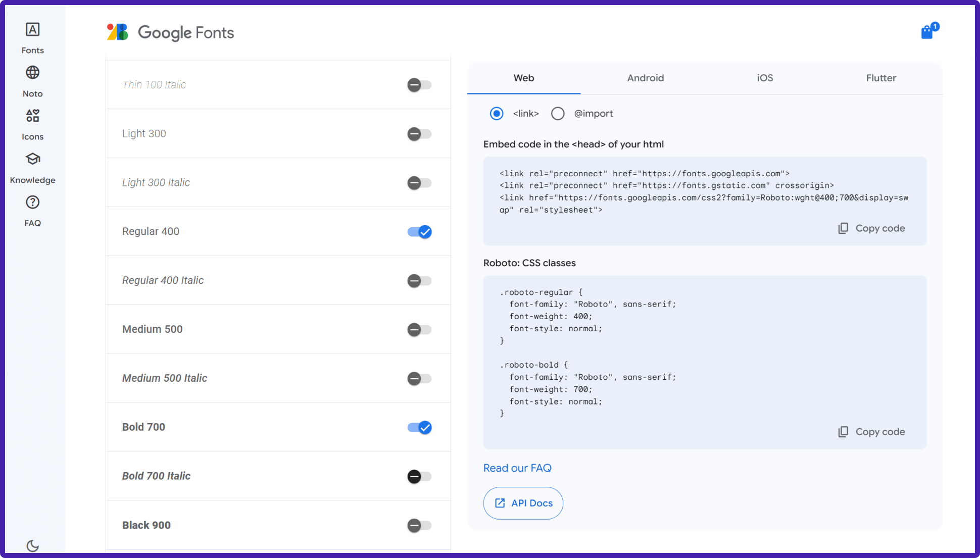
Task: Enable Thin 100 Italic style
Action: [x=419, y=85]
